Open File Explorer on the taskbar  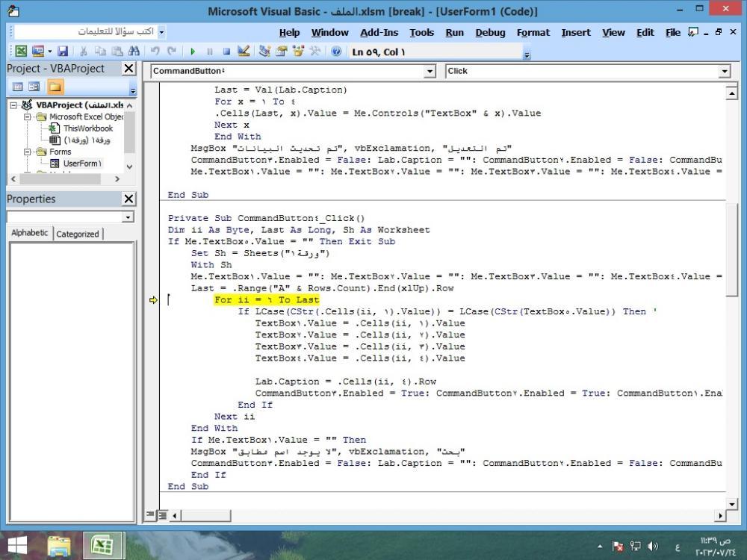[x=59, y=546]
